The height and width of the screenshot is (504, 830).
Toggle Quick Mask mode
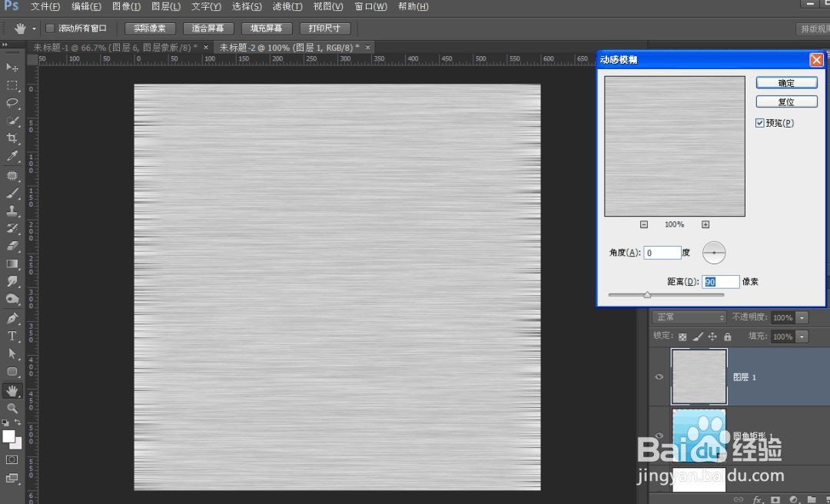coord(12,459)
